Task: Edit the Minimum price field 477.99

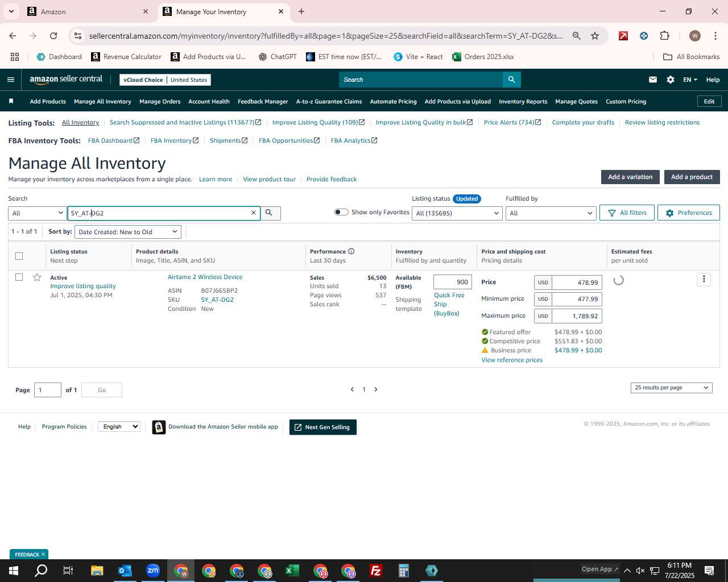Action: (577, 299)
